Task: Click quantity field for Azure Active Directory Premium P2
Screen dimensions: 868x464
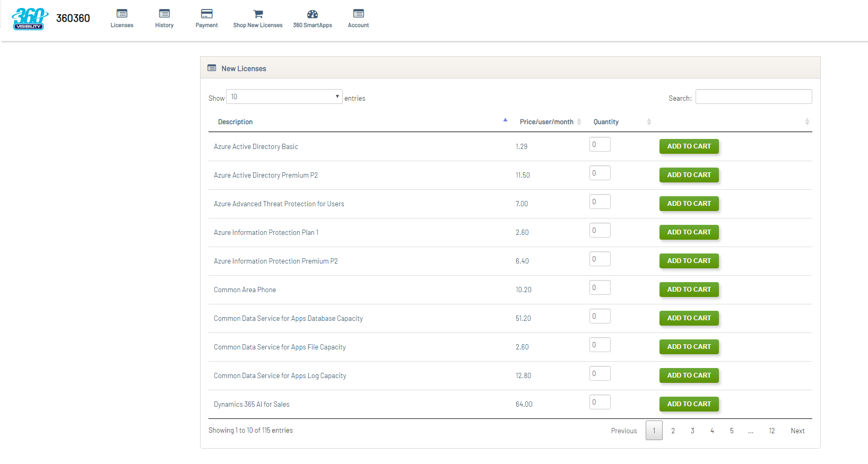Action: (x=600, y=173)
